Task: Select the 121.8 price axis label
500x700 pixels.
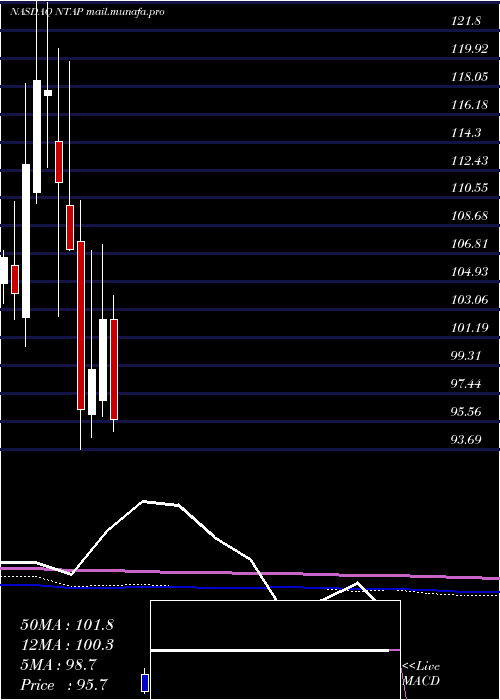Action: click(466, 21)
